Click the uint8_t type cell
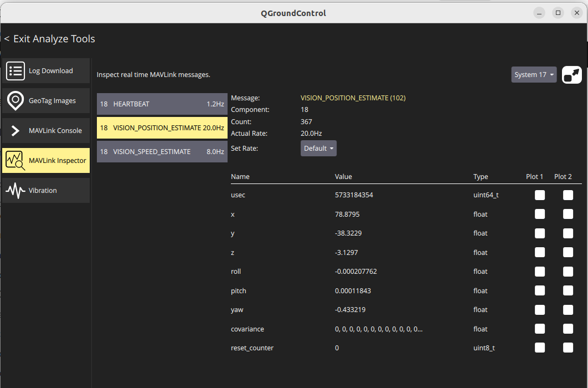588x388 pixels. (484, 348)
